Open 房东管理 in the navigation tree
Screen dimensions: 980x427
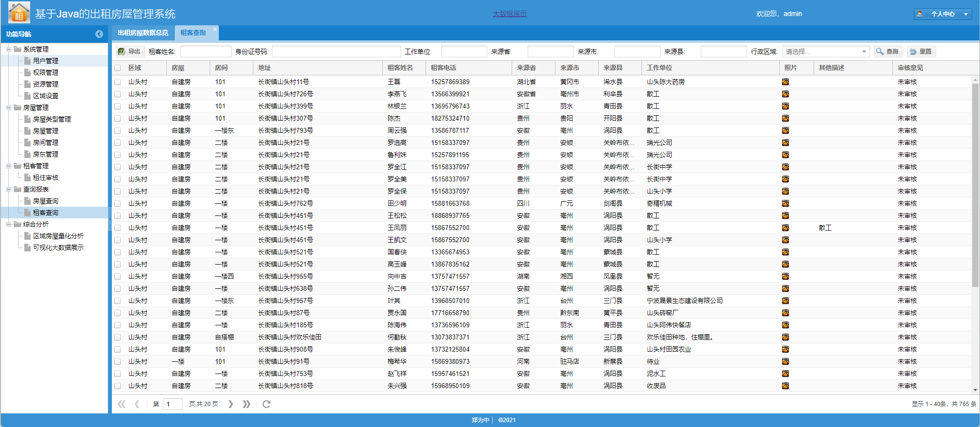click(46, 154)
